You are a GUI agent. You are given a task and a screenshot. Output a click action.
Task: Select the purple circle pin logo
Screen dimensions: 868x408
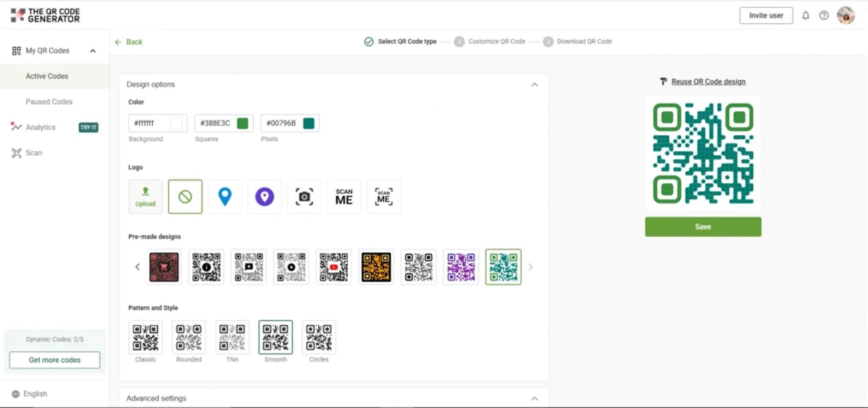264,197
